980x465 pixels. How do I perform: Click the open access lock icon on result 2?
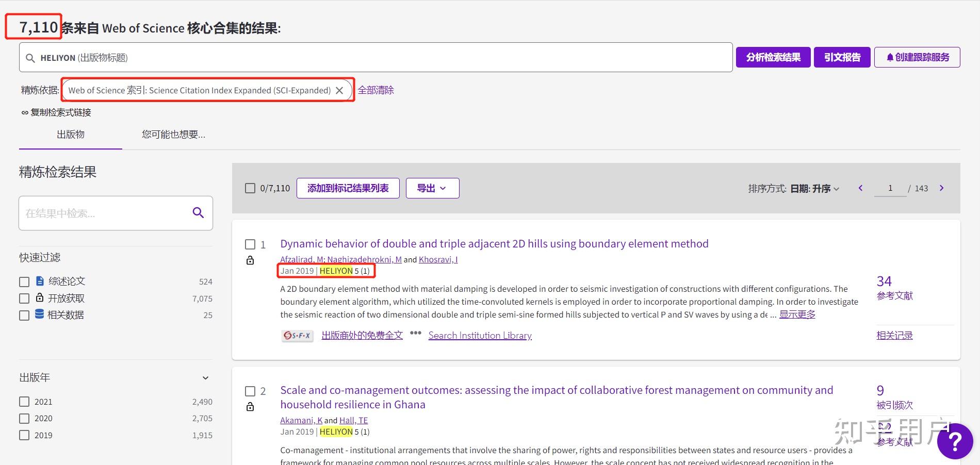(x=250, y=407)
